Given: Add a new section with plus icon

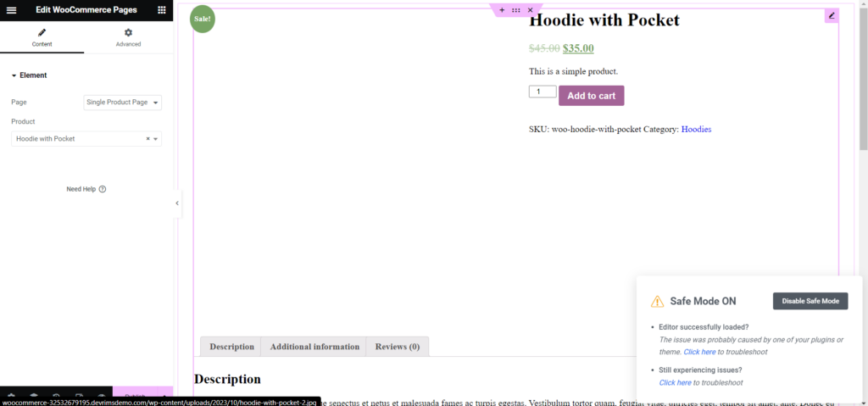Looking at the screenshot, I should (x=502, y=10).
